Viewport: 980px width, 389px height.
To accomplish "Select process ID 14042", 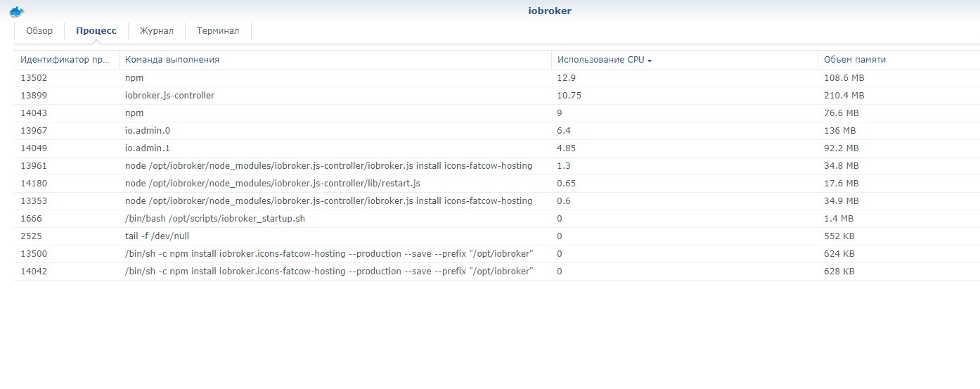I will 34,271.
